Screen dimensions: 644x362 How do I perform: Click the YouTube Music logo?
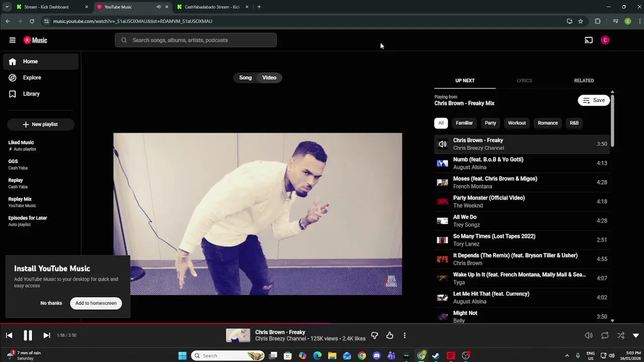click(x=35, y=40)
